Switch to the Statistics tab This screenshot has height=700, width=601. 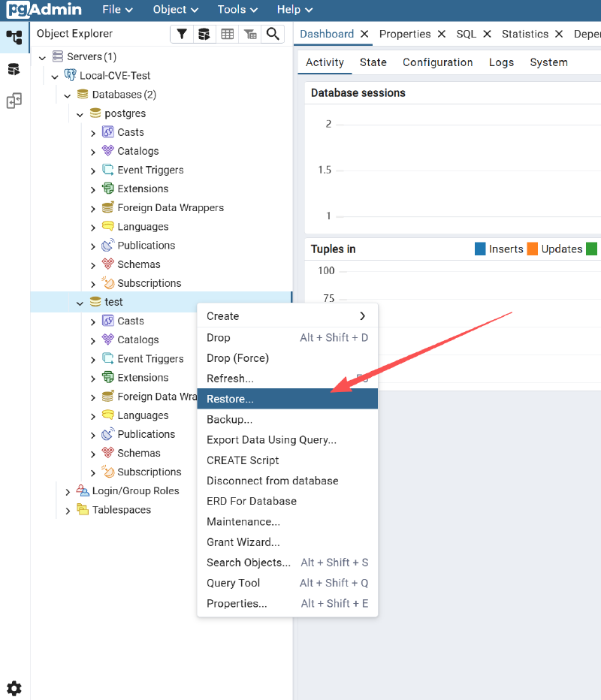pyautogui.click(x=524, y=34)
